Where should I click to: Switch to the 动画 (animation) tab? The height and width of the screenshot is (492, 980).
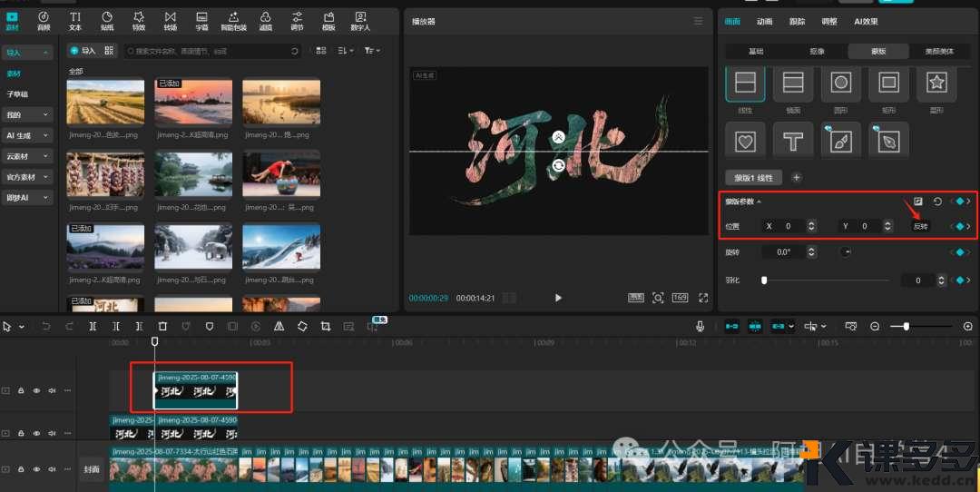point(764,21)
